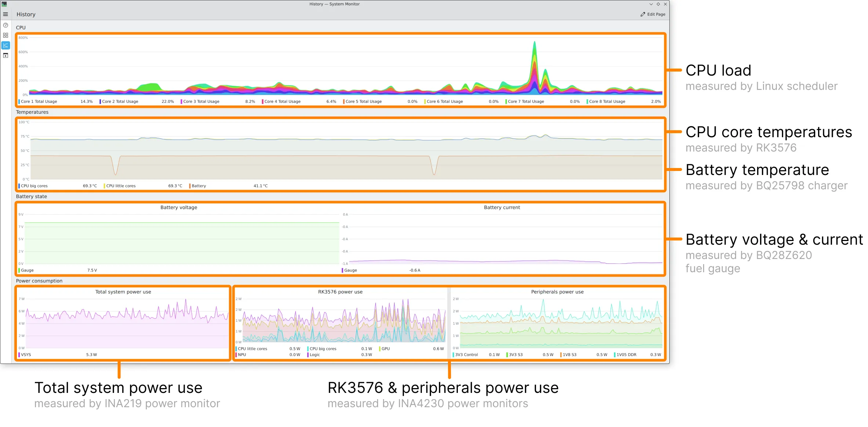Screen dimensions: 868x427
Task: Click the VSYS legend entry
Action: [x=58, y=355]
